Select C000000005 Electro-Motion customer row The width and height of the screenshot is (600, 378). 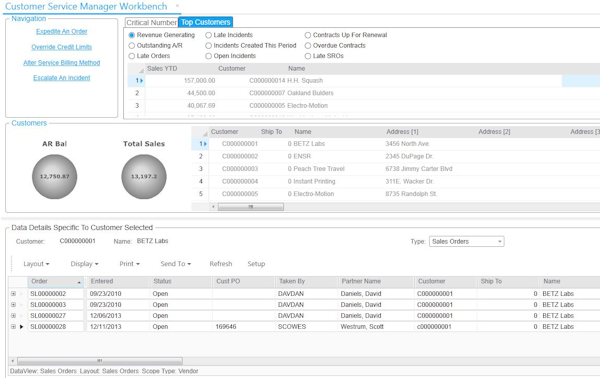[x=396, y=194]
